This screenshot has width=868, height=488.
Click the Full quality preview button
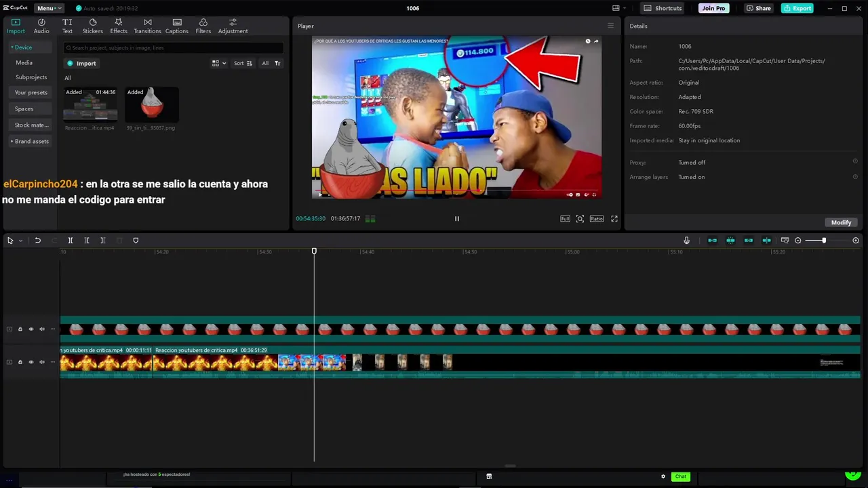point(565,219)
